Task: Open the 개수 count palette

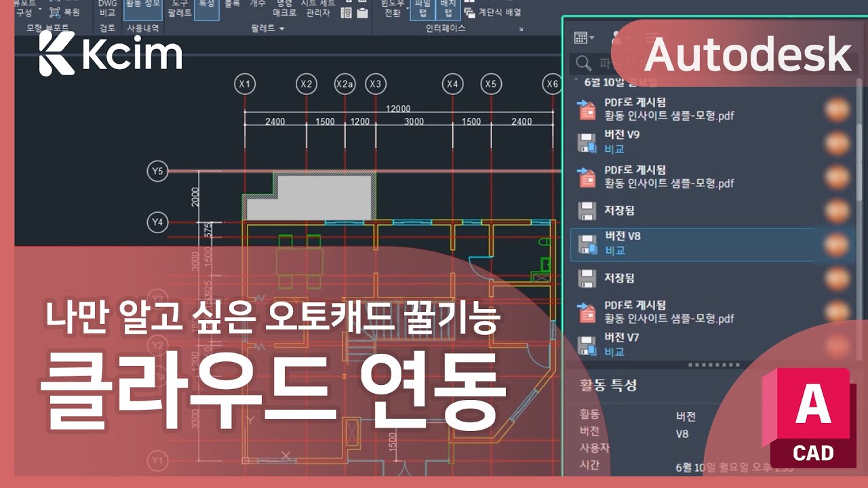Action: tap(258, 4)
